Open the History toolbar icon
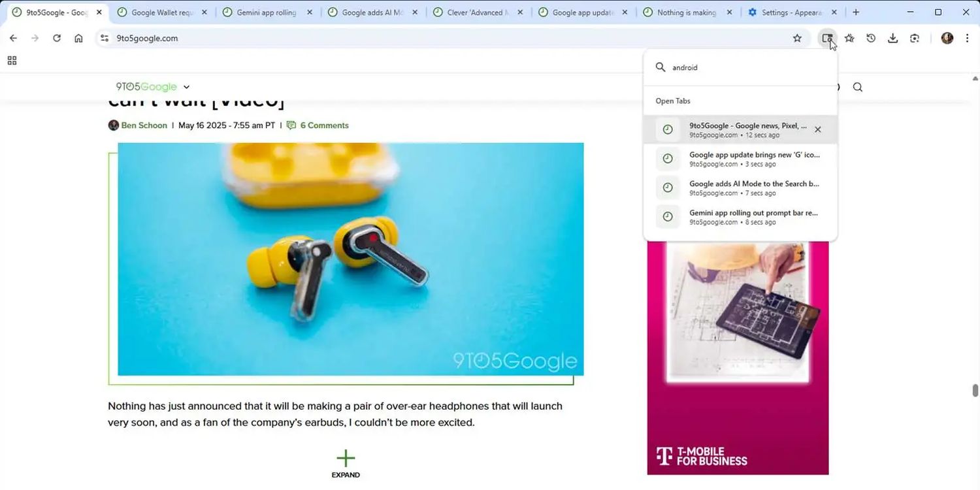 pos(871,39)
